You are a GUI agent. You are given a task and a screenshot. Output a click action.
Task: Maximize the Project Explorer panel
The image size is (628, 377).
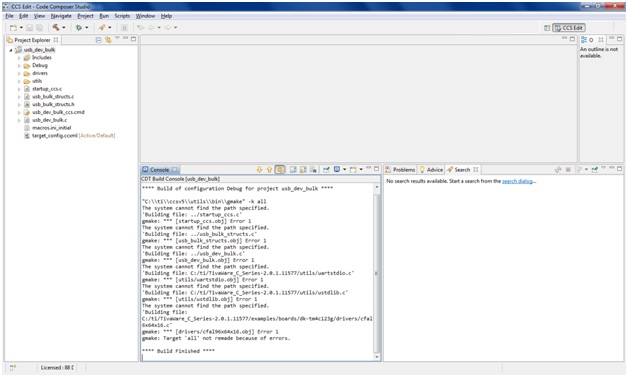133,39
